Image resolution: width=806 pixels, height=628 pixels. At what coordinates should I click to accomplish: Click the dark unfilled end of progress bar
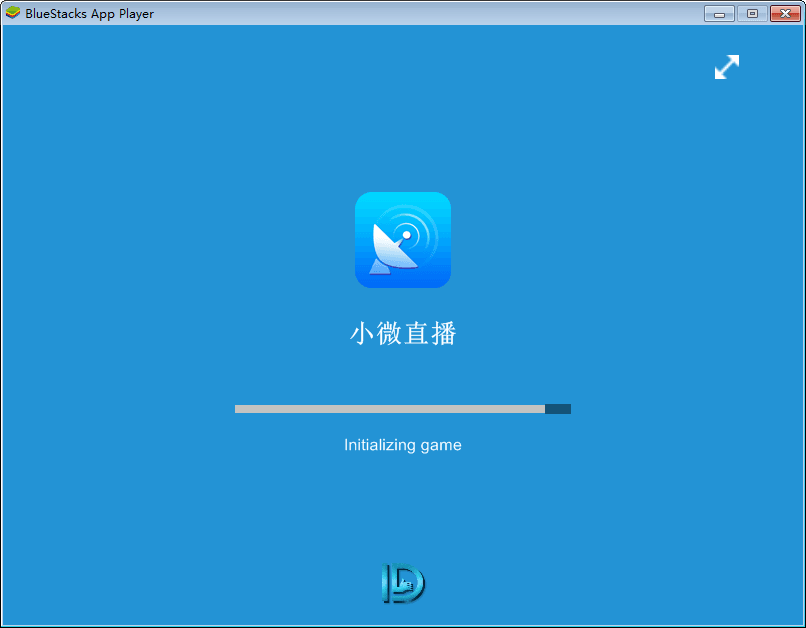click(558, 409)
